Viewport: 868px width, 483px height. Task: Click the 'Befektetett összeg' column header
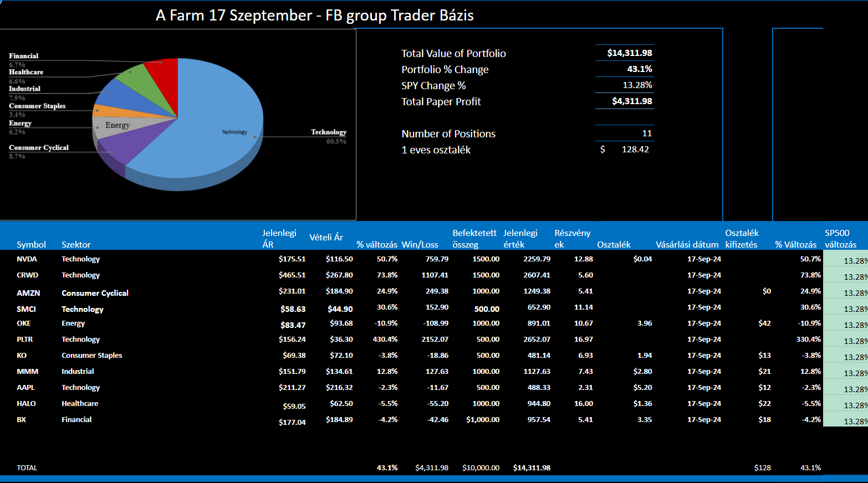[474, 239]
